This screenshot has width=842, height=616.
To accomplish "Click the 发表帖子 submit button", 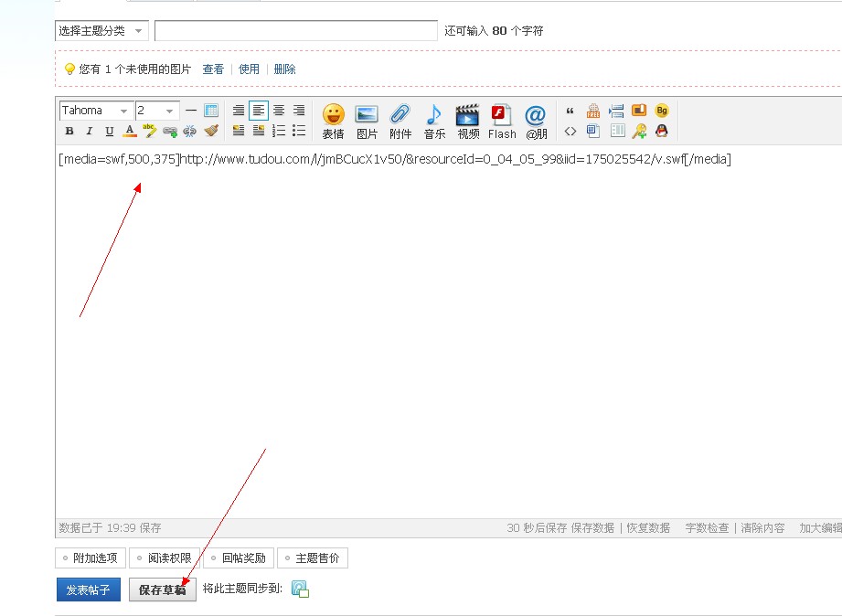I will [88, 589].
